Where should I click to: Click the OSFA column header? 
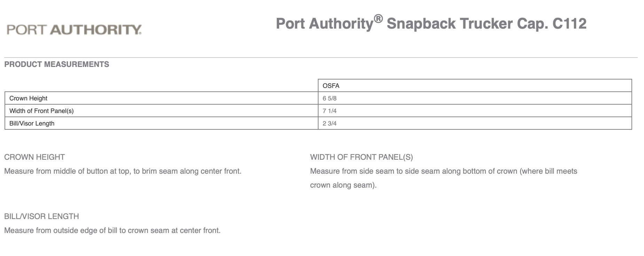pyautogui.click(x=331, y=86)
